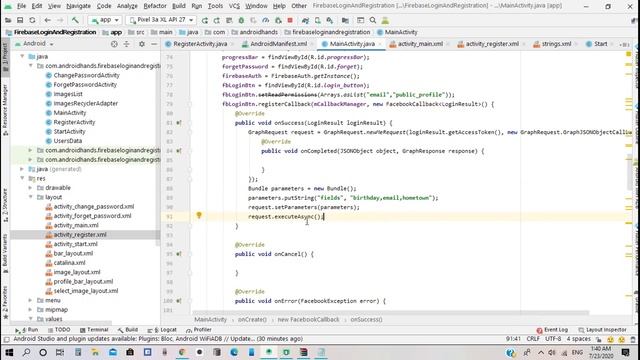The image size is (640, 360).
Task: Click the Save All toolbar icon
Action: (x=20, y=20)
